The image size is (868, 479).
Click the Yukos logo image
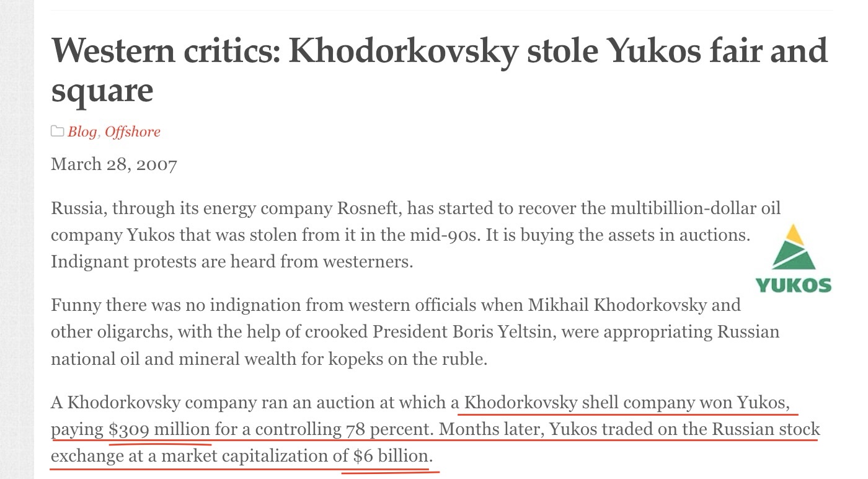pyautogui.click(x=793, y=259)
